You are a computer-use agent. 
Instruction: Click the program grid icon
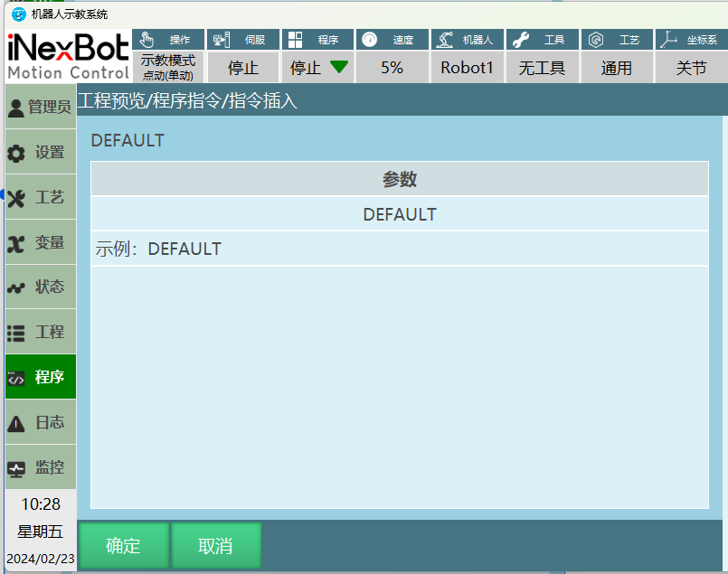[x=296, y=40]
